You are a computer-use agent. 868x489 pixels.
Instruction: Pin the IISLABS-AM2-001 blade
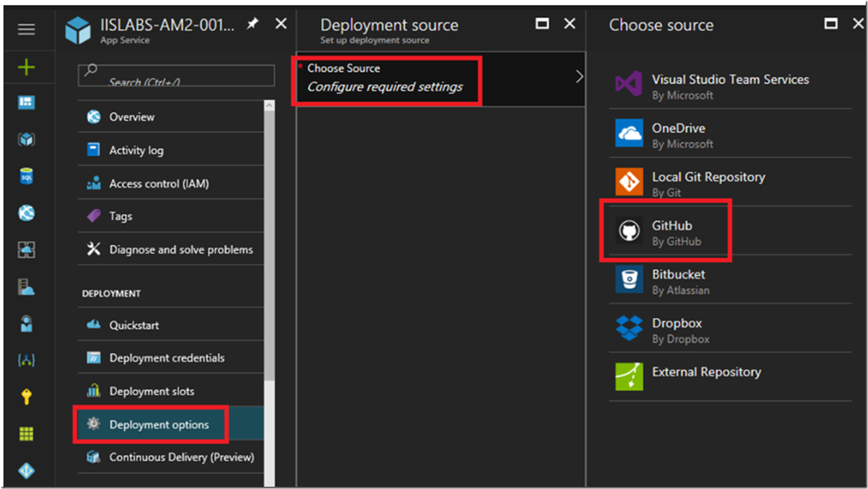(x=253, y=24)
